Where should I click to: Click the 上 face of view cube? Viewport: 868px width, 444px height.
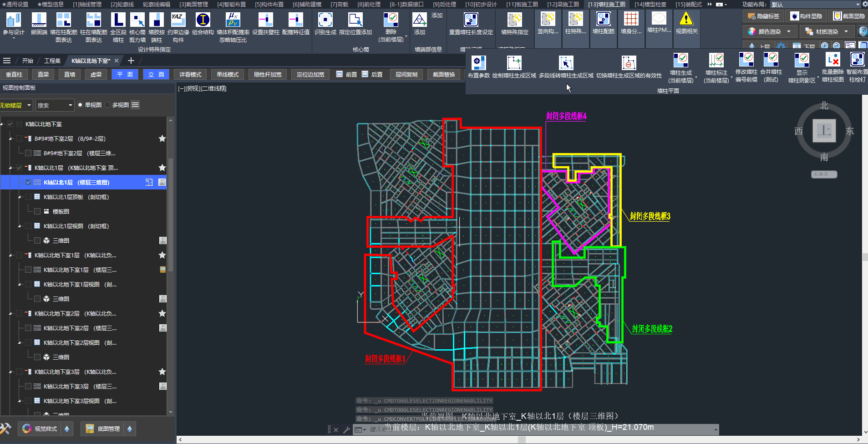(x=824, y=131)
